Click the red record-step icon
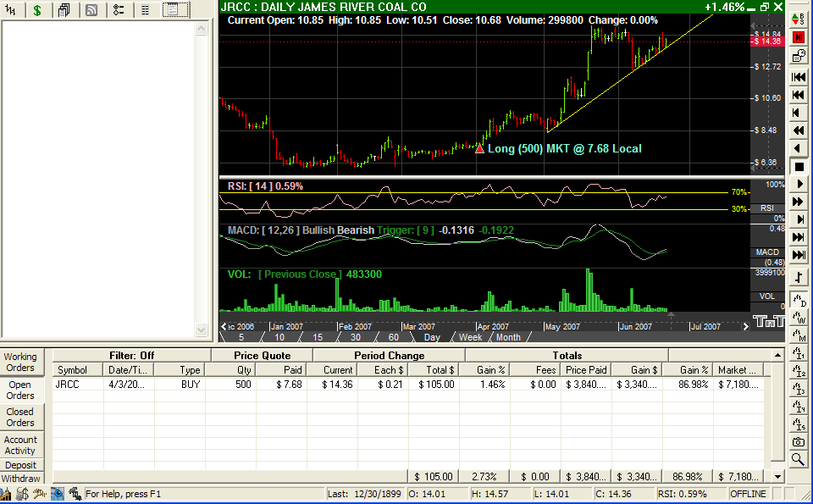 798,37
